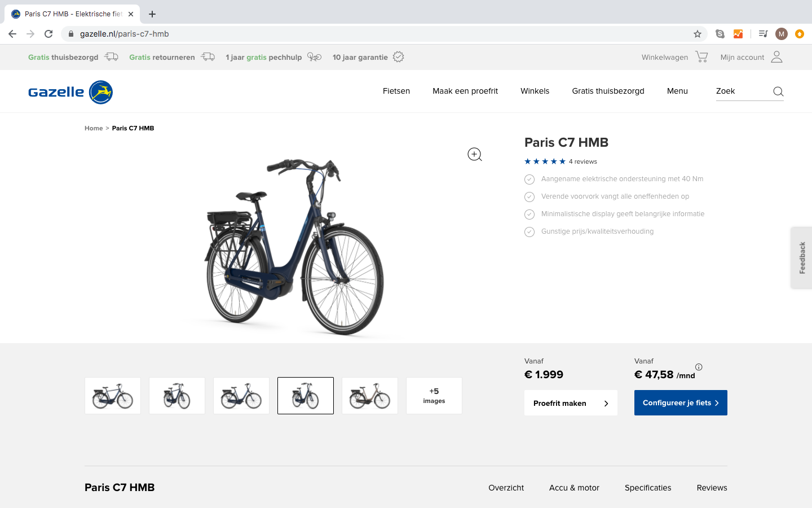Screen dimensions: 812x508
Task: Click the pechhulp bicycle icon
Action: tap(315, 57)
